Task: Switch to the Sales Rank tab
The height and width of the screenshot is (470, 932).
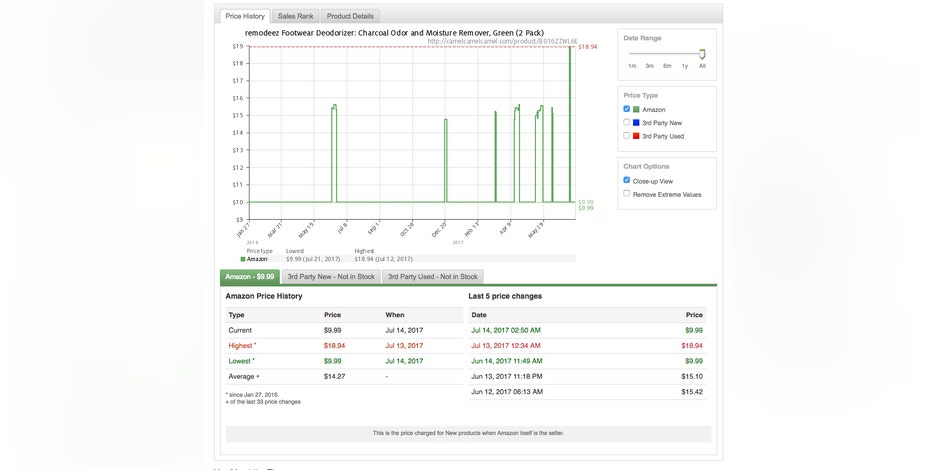Action: coord(295,16)
